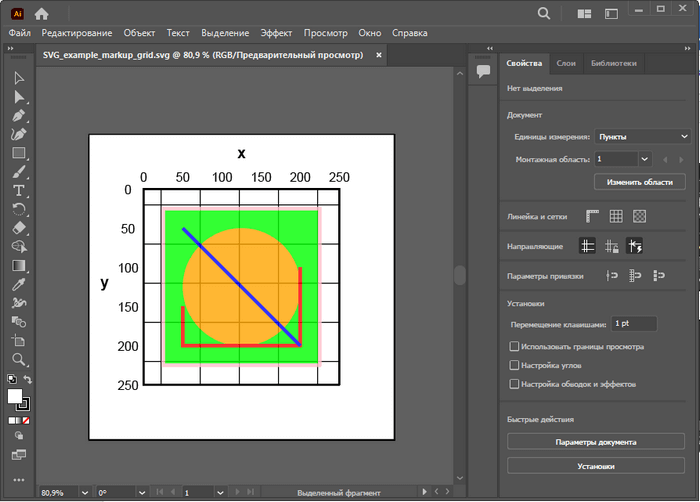Open the Эффект menu
Image resolution: width=700 pixels, height=502 pixels.
276,33
